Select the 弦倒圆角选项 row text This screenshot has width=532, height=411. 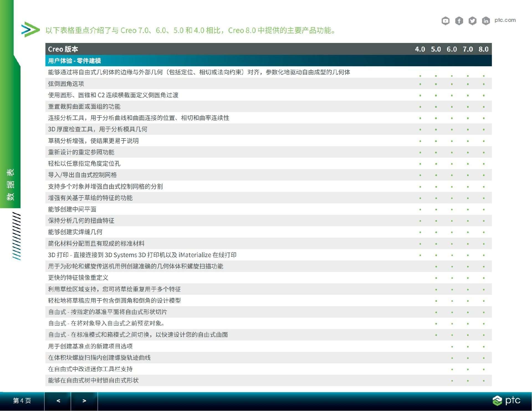[x=66, y=84]
